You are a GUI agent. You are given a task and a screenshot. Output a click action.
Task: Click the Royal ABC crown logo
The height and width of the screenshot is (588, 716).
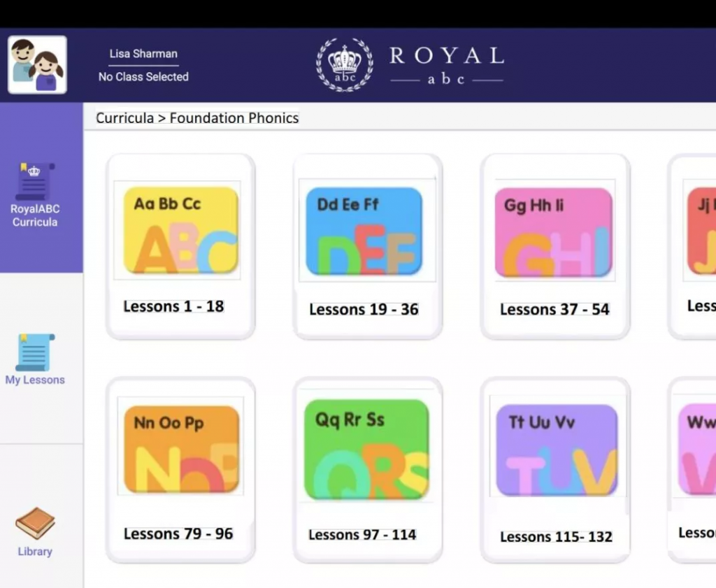coord(345,65)
